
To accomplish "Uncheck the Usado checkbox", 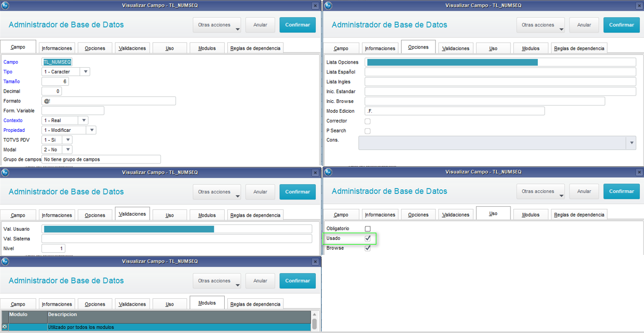I will [x=368, y=238].
